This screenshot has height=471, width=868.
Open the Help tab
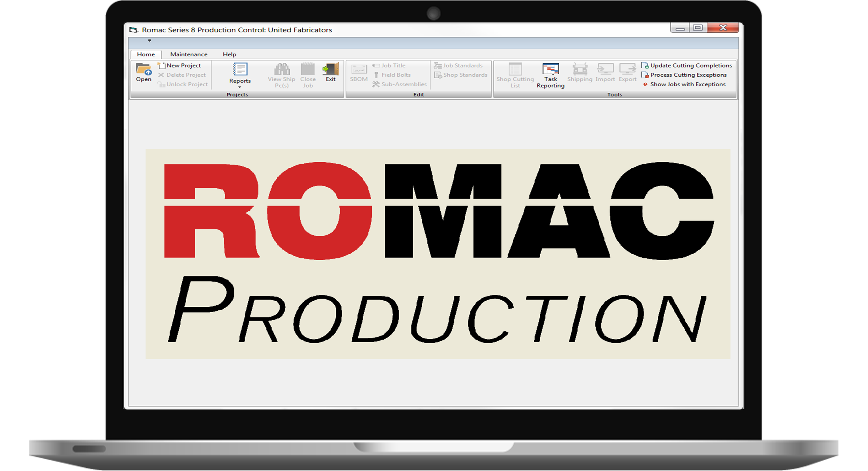pyautogui.click(x=229, y=54)
